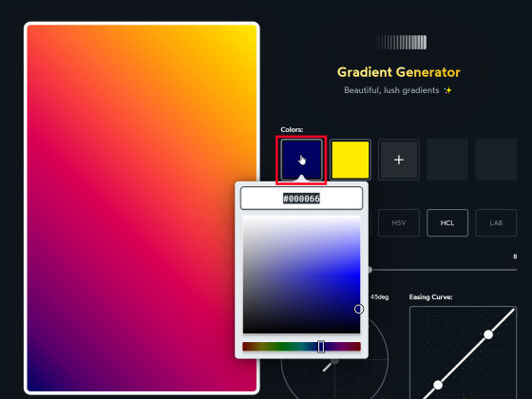
Task: Click the circular picker handle in saturation area
Action: click(359, 309)
